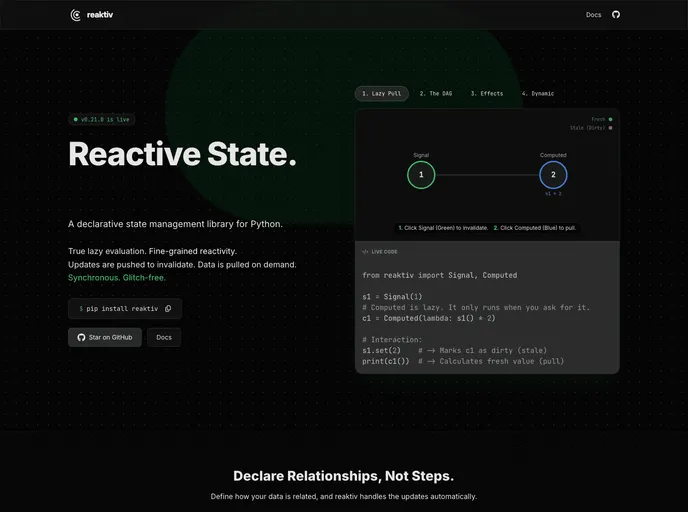The height and width of the screenshot is (512, 688).
Task: Switch to 2. The DAG tab
Action: [x=436, y=93]
